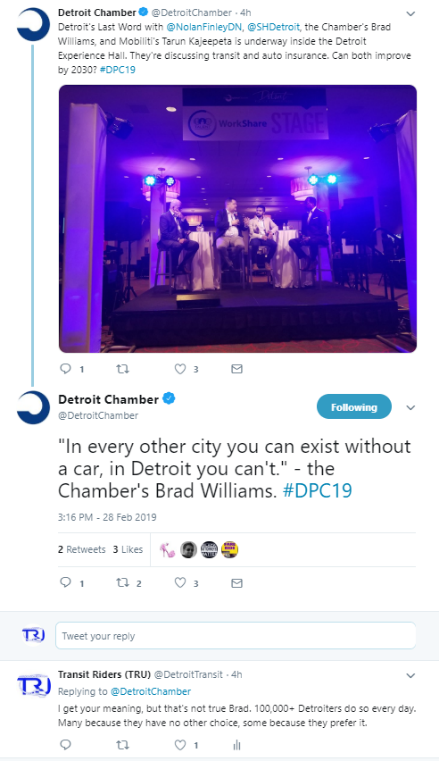Reply icon under Brad Williams quote tweet
This screenshot has height=761, width=439.
point(65,582)
